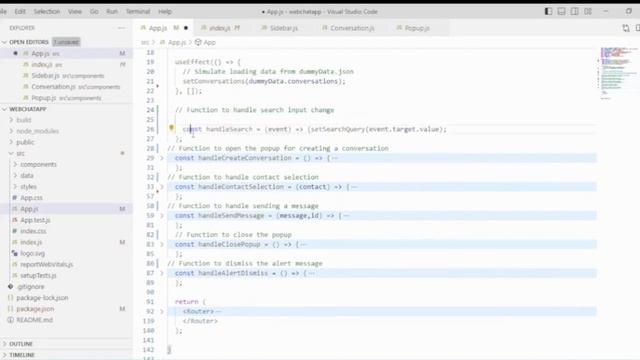Click the setConversations call on line 21
640x360 pixels.
[213, 81]
